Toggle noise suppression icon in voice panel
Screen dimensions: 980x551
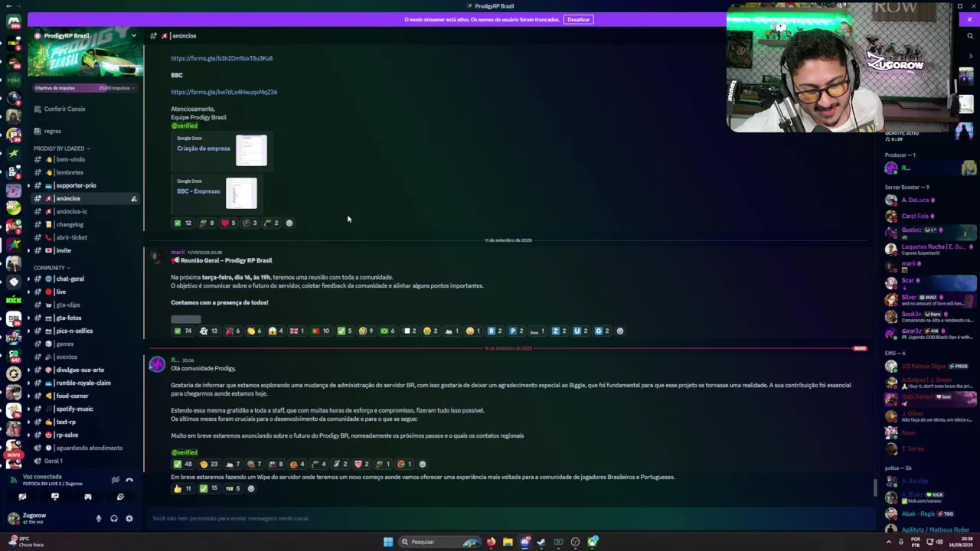coord(115,480)
